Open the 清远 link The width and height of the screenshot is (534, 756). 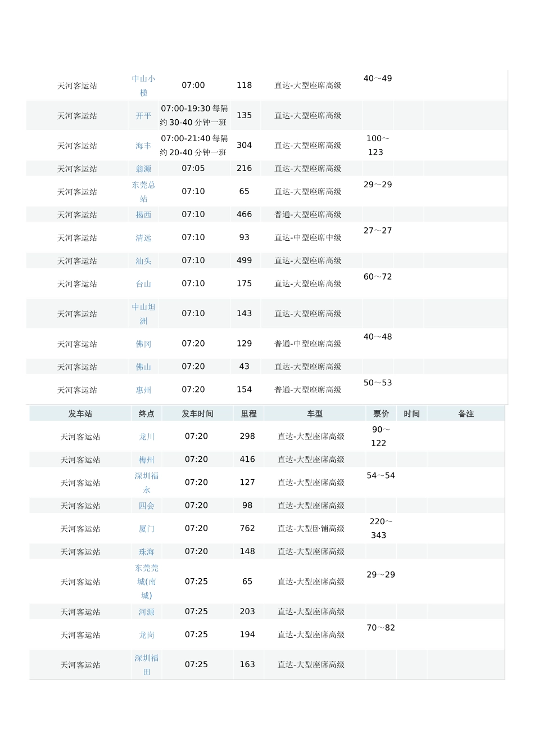(x=143, y=238)
